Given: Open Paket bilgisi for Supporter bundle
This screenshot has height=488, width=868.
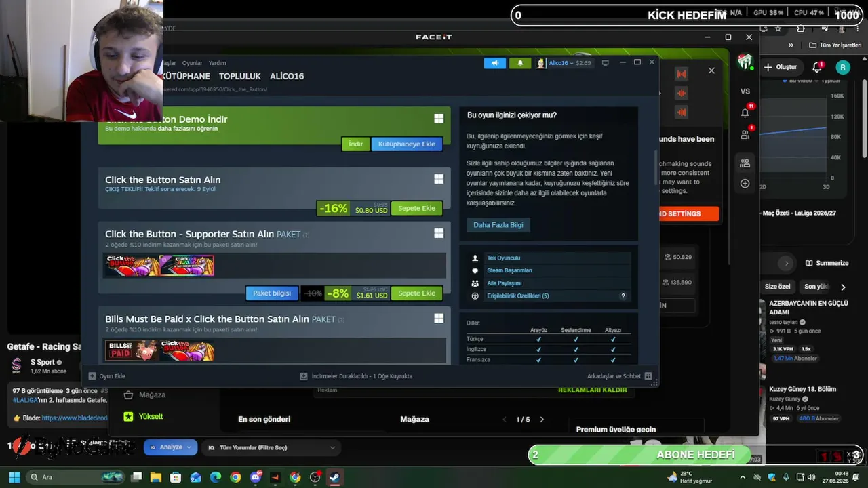Looking at the screenshot, I should [272, 293].
